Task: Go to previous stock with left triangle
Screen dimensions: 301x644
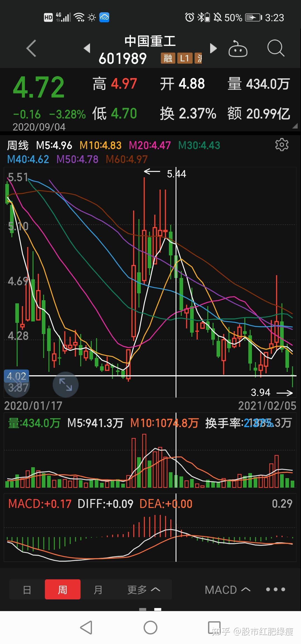Action: point(87,48)
